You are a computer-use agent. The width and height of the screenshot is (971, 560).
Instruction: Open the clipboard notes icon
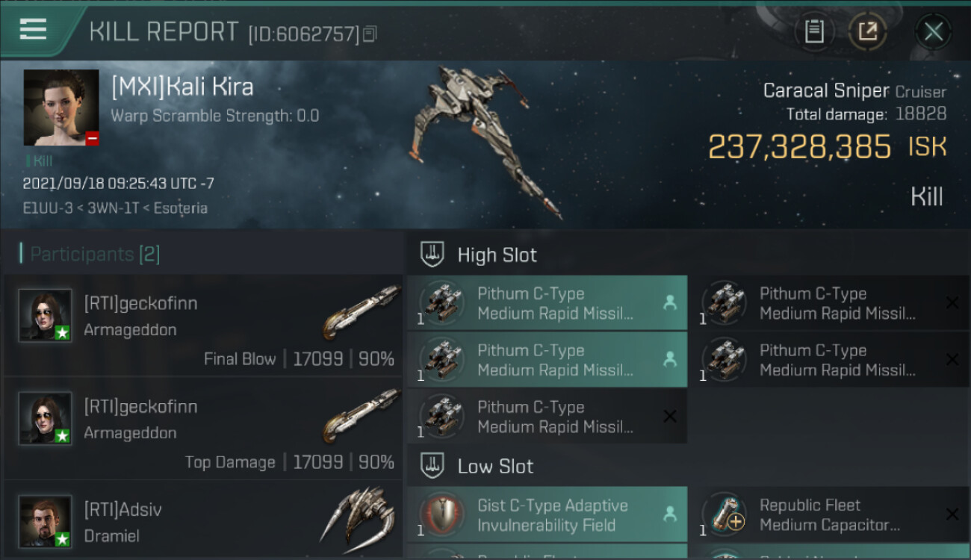tap(814, 31)
